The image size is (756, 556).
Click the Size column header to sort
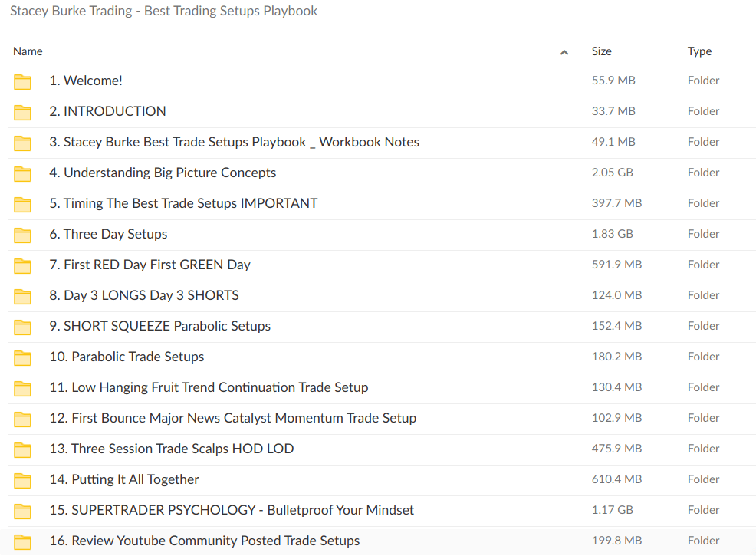[601, 51]
